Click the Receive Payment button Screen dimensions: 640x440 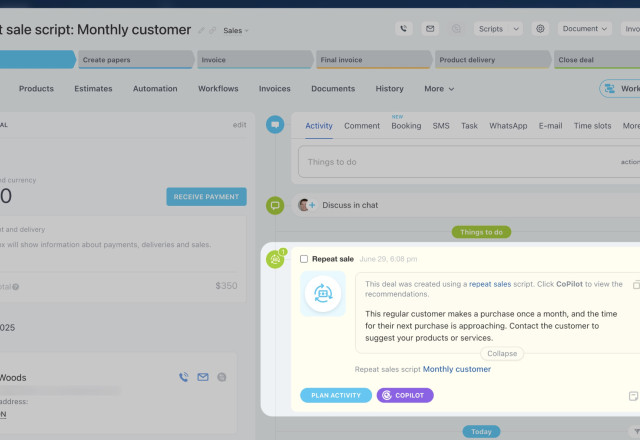point(206,197)
